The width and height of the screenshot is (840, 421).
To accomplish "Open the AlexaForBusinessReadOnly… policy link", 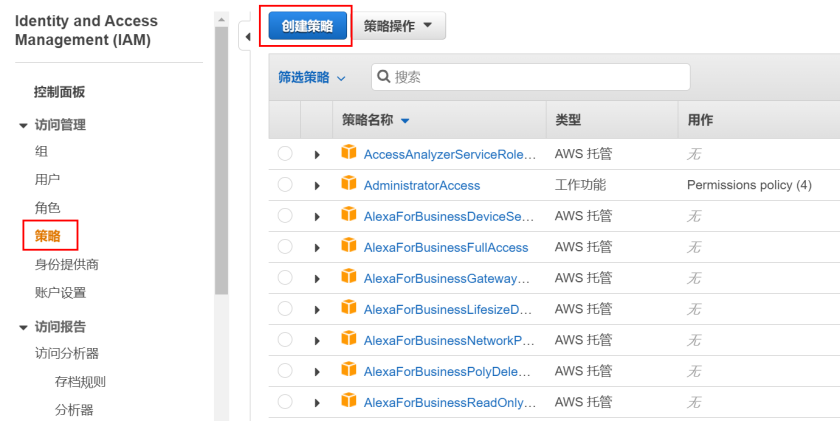I will point(449,403).
